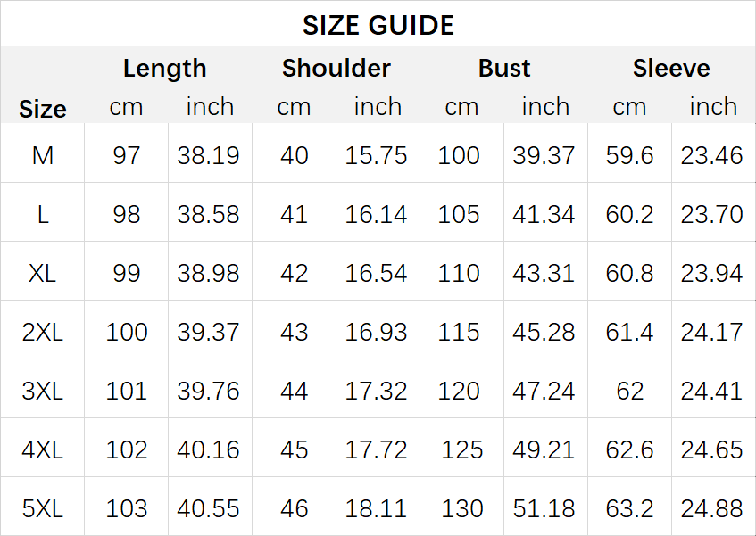Select the Sleeve column header
This screenshot has height=536, width=756.
pyautogui.click(x=671, y=68)
